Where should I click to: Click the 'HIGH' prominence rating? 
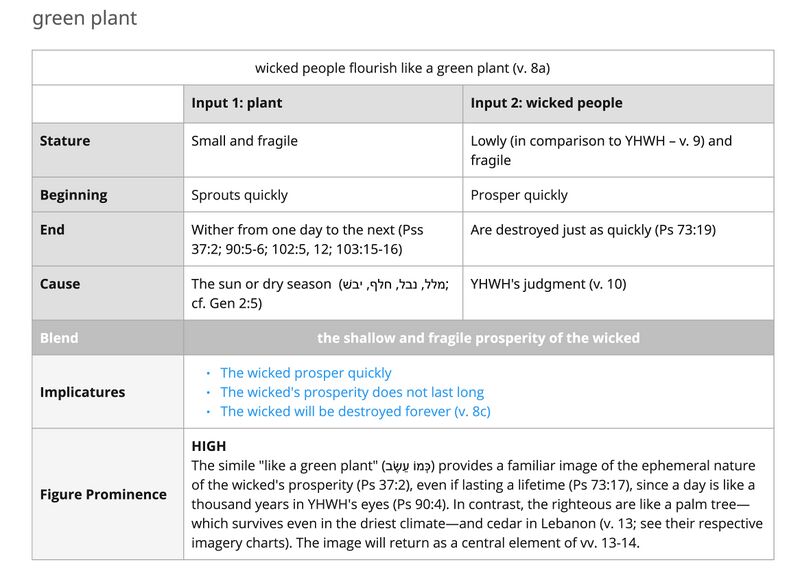point(209,446)
